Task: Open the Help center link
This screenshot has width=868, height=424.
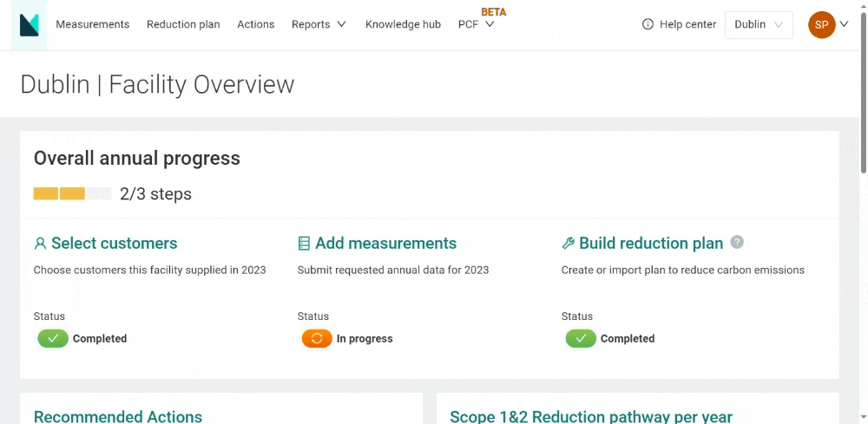Action: [x=687, y=24]
